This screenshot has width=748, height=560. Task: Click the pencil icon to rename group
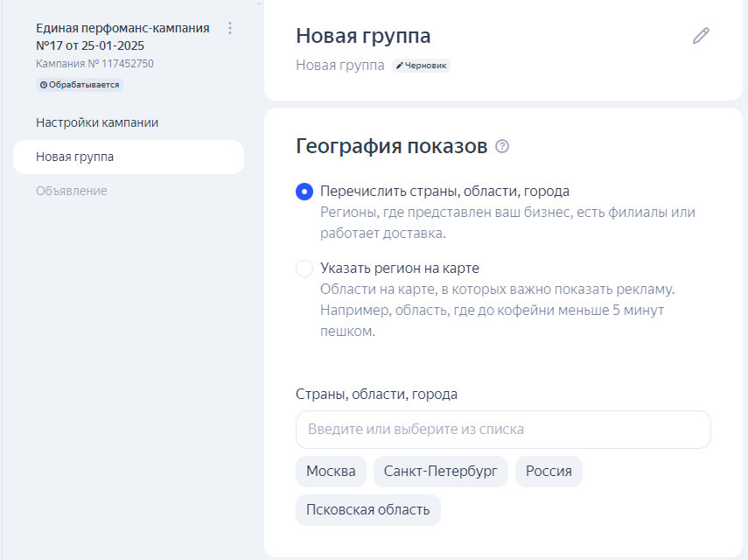tap(701, 36)
